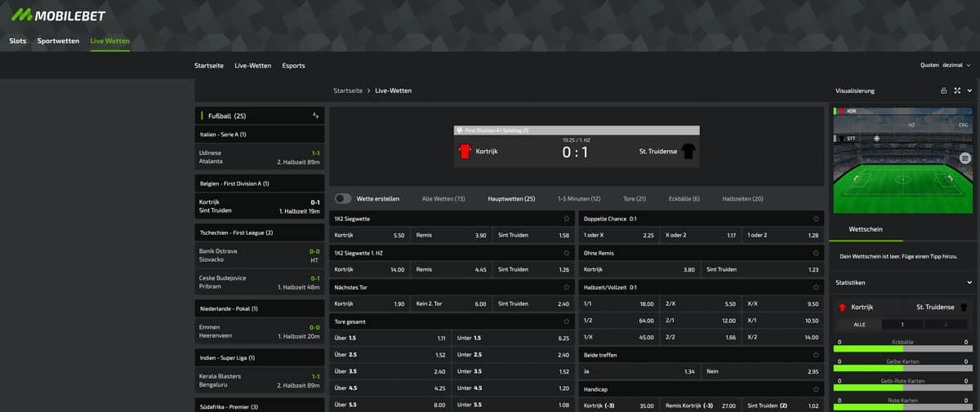The image size is (980, 412).
Task: Select the Wettschein tab
Action: [866, 230]
